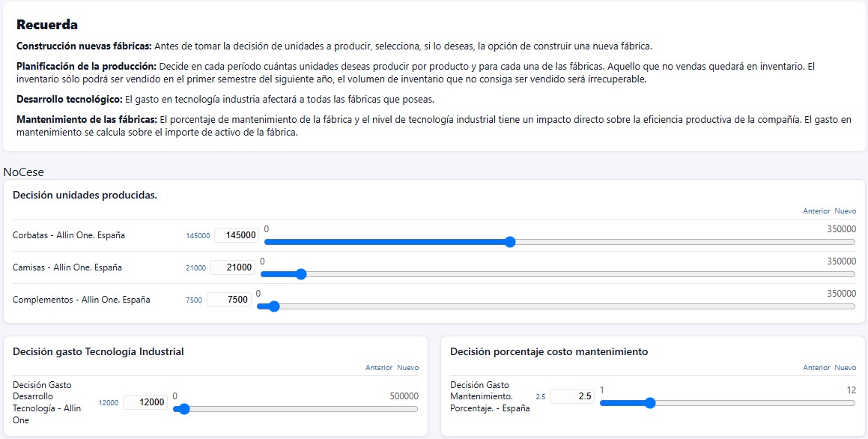Click the previous value 145000 for Corbatas

pyautogui.click(x=198, y=236)
